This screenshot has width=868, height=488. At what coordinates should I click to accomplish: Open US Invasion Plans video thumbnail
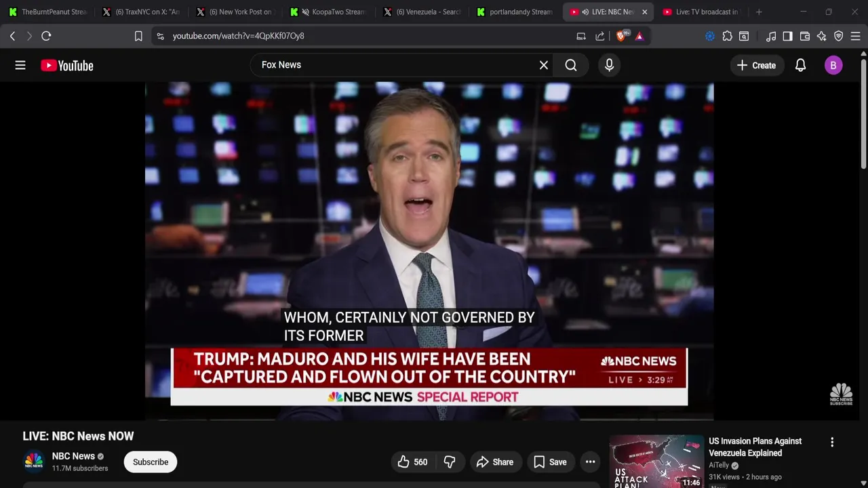(x=656, y=462)
